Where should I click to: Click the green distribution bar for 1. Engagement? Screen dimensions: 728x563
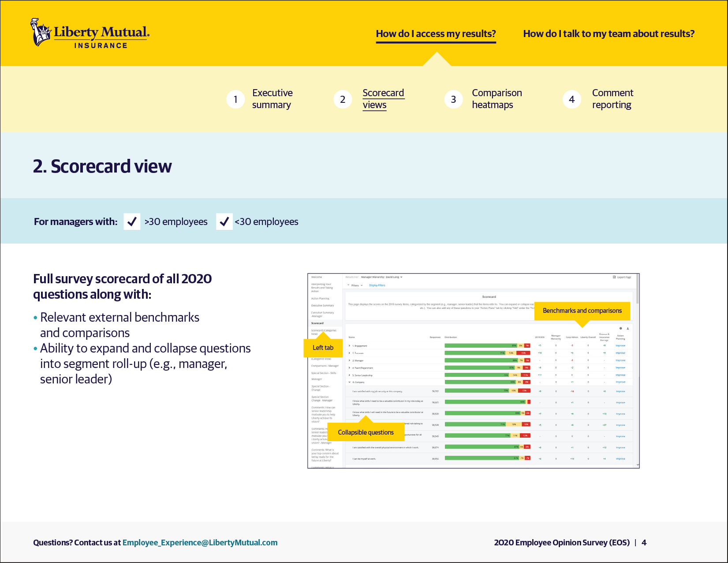pos(481,345)
